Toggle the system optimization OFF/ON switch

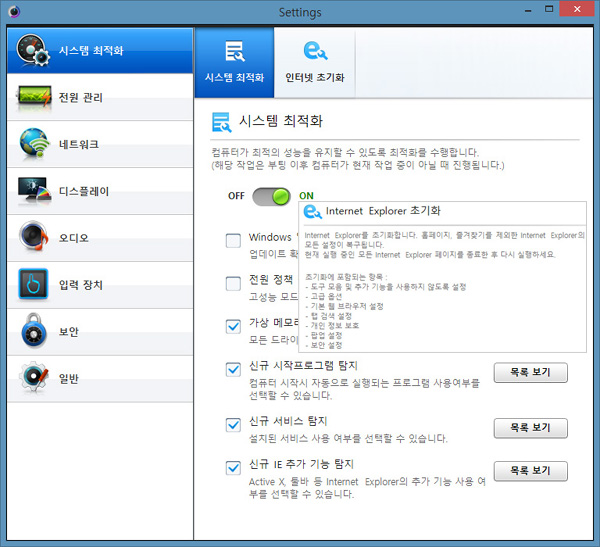pyautogui.click(x=271, y=196)
